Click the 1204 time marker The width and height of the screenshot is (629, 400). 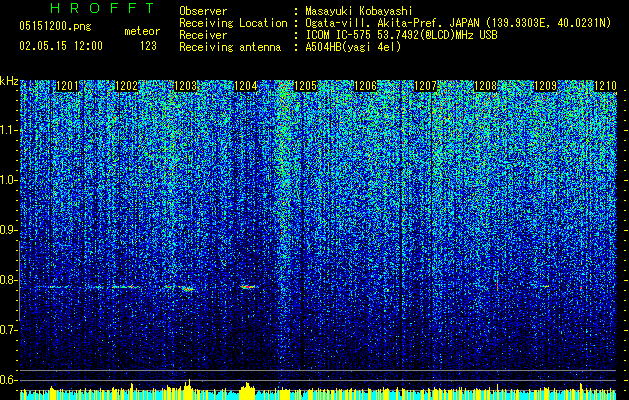click(246, 86)
